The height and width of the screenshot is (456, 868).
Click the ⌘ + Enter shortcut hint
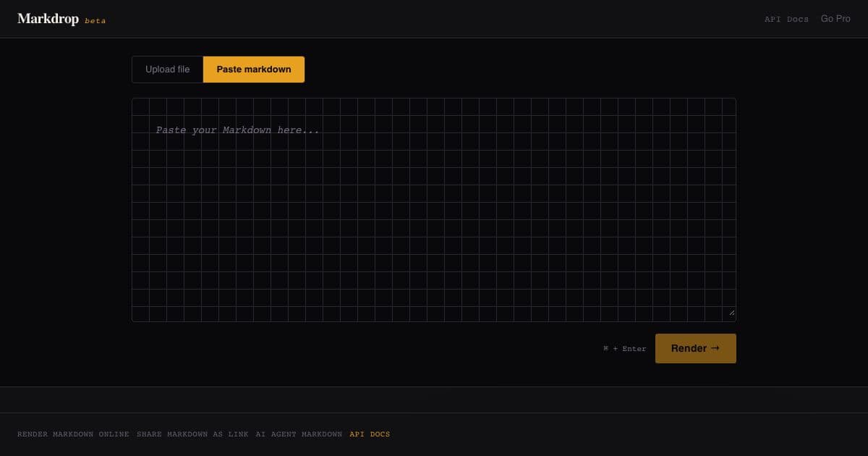point(625,349)
